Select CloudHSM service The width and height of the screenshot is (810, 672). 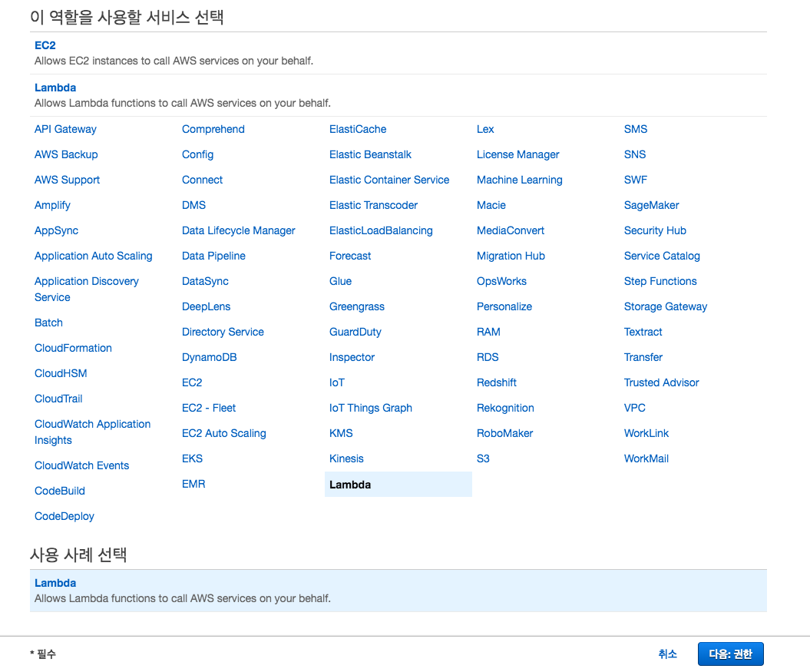[61, 373]
